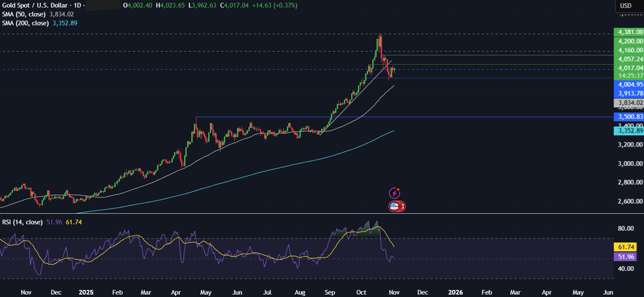Click the 2025 label on time axis
This screenshot has width=644, height=297.
pyautogui.click(x=86, y=292)
